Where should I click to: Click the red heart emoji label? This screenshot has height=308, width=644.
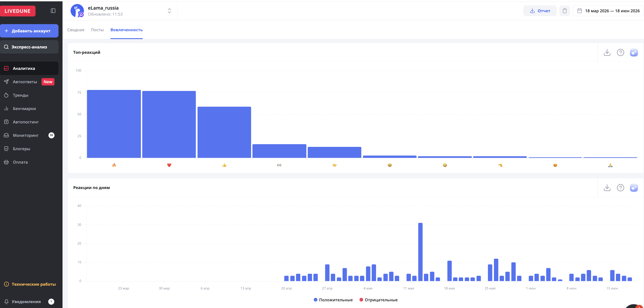pyautogui.click(x=169, y=165)
